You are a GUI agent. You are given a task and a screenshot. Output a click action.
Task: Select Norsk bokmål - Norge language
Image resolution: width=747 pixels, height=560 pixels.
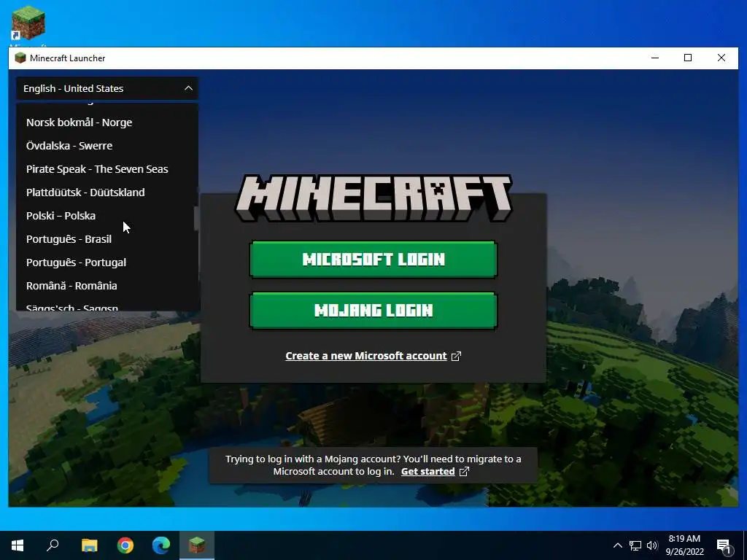[x=108, y=122]
